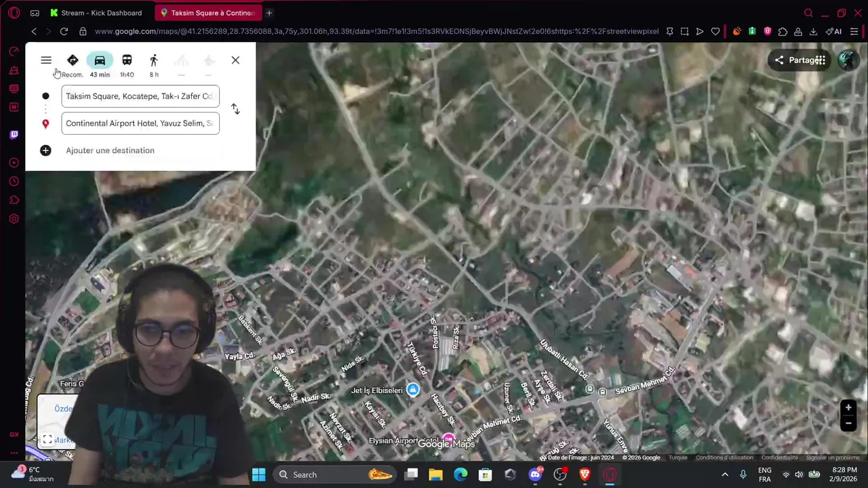Open the browser downloads panel
This screenshot has height=488, width=868.
(814, 31)
